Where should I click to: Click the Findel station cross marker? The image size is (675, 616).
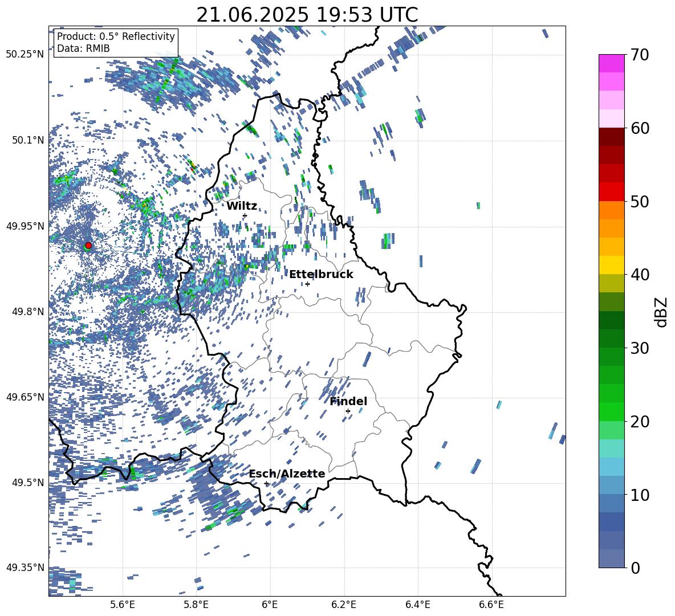click(348, 411)
